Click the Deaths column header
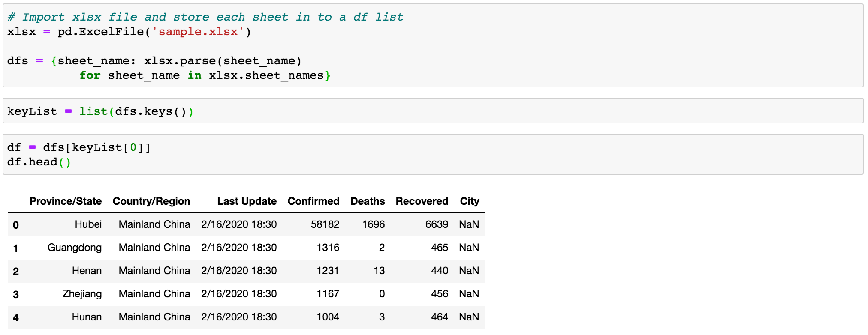The image size is (868, 335). coord(368,201)
